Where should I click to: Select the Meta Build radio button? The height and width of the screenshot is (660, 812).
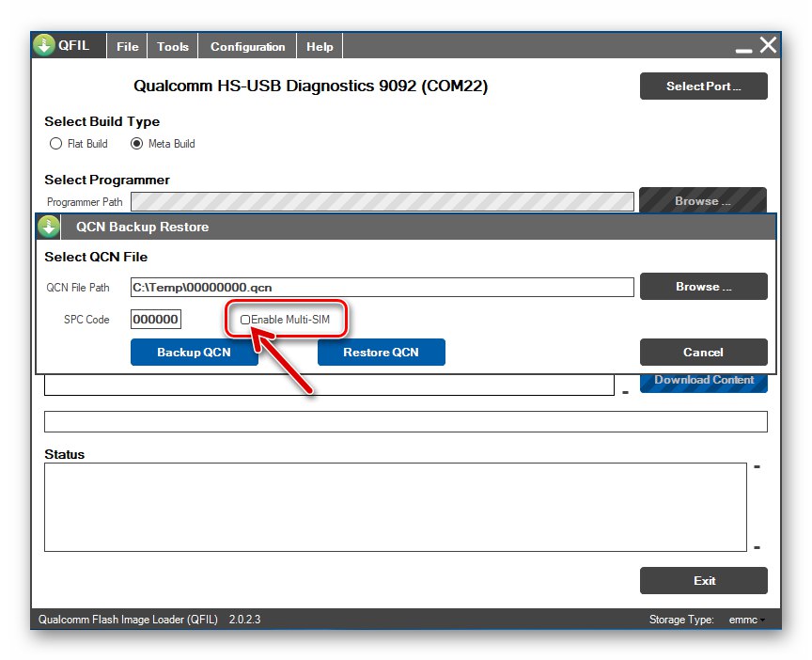coord(136,144)
